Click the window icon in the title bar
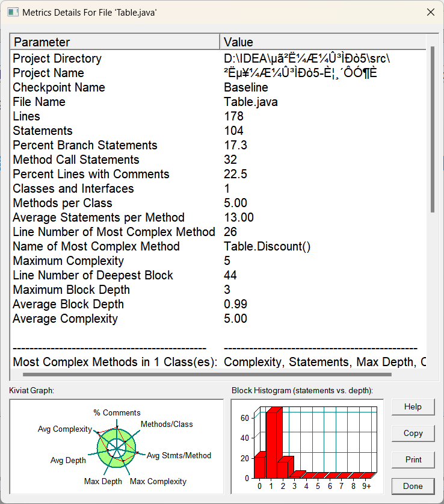Screen dimensions: 444x504 [13, 13]
